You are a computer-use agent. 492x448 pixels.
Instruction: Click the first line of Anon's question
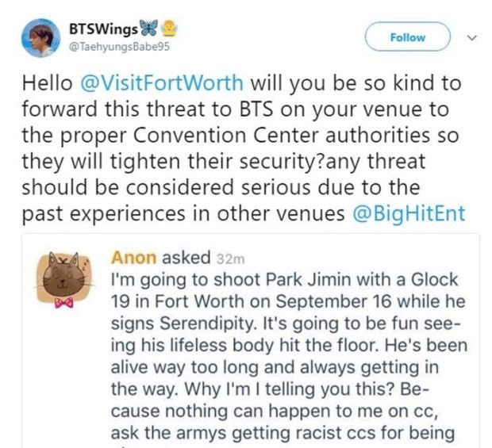pyautogui.click(x=285, y=280)
